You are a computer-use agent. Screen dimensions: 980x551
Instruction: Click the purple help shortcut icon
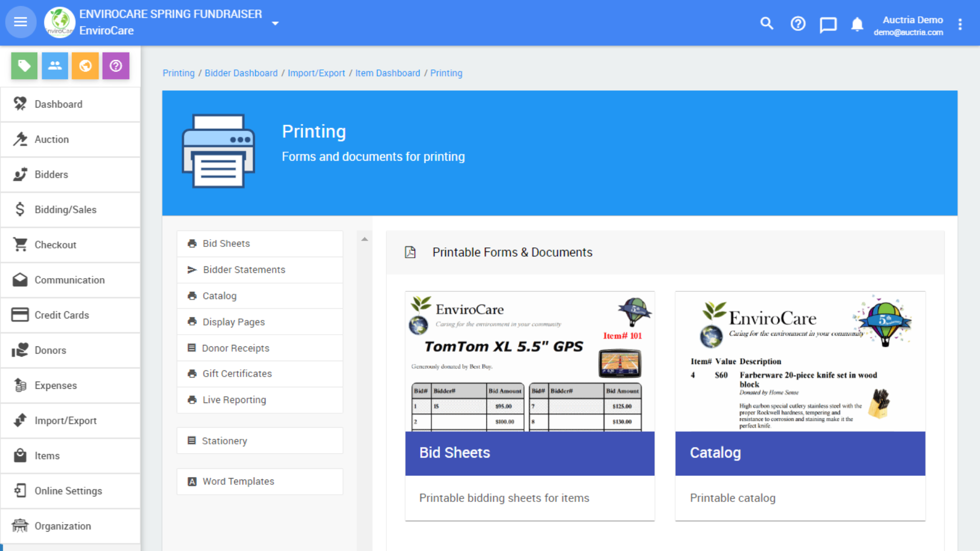coord(116,66)
